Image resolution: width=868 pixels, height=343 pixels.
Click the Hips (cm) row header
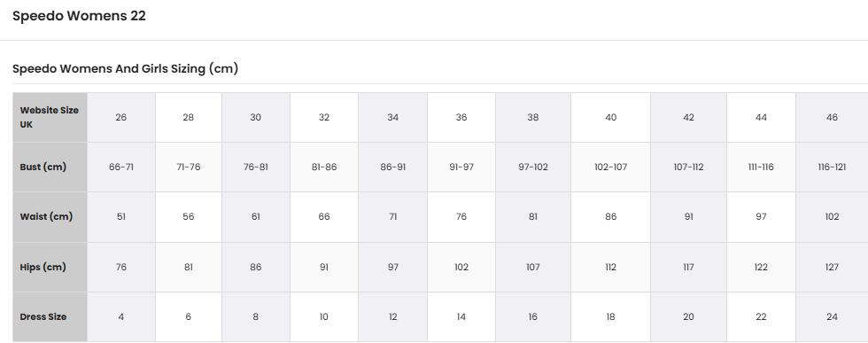click(50, 267)
